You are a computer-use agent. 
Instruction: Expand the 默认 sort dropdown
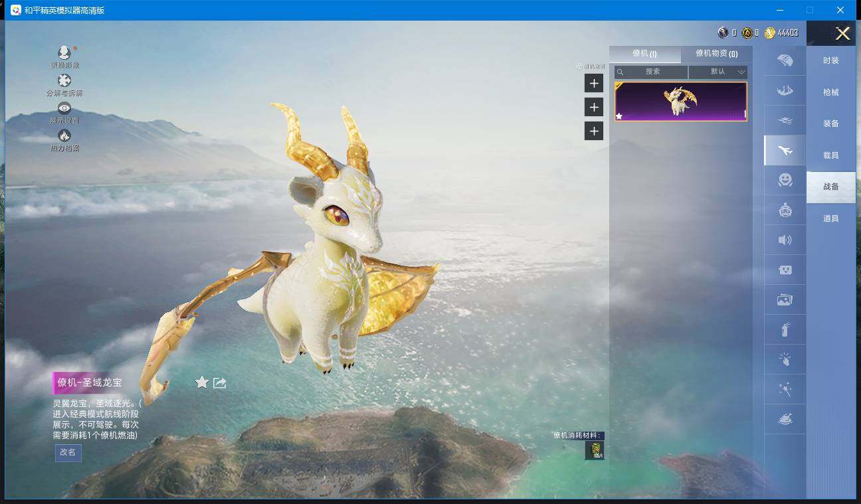[x=718, y=72]
